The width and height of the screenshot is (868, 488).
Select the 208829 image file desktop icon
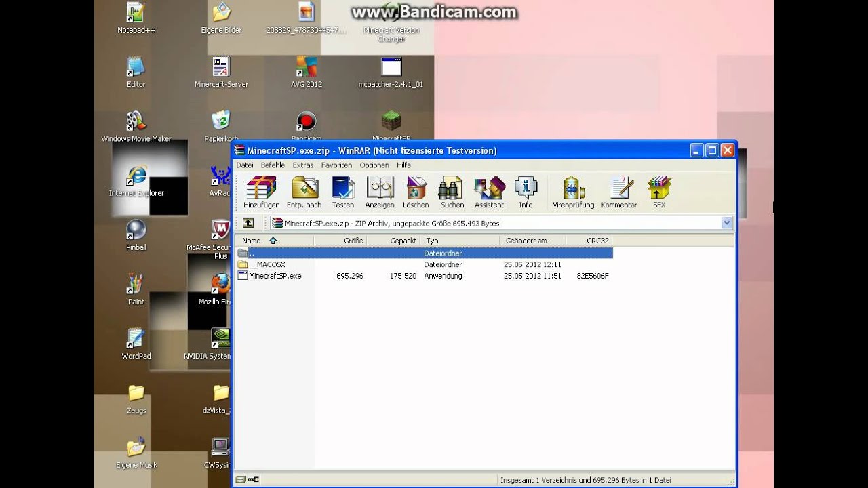[306, 18]
